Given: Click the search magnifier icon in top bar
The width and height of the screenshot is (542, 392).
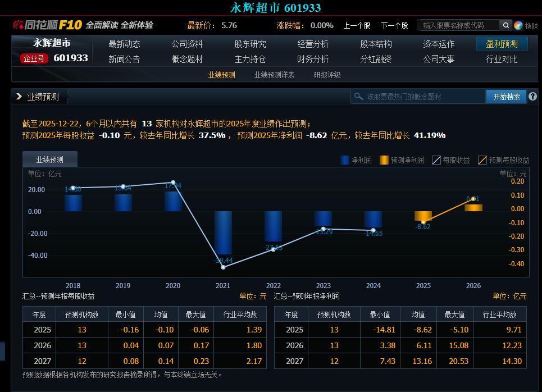Looking at the screenshot, I should pyautogui.click(x=505, y=25).
